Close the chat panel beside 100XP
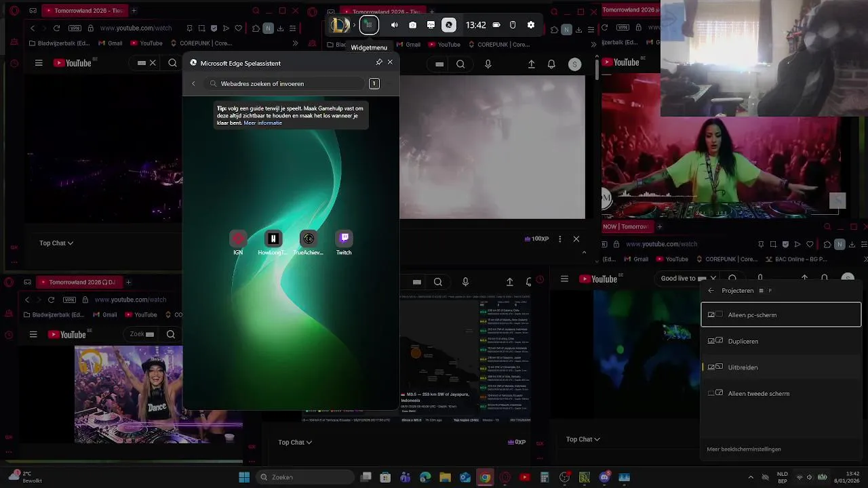 [576, 239]
